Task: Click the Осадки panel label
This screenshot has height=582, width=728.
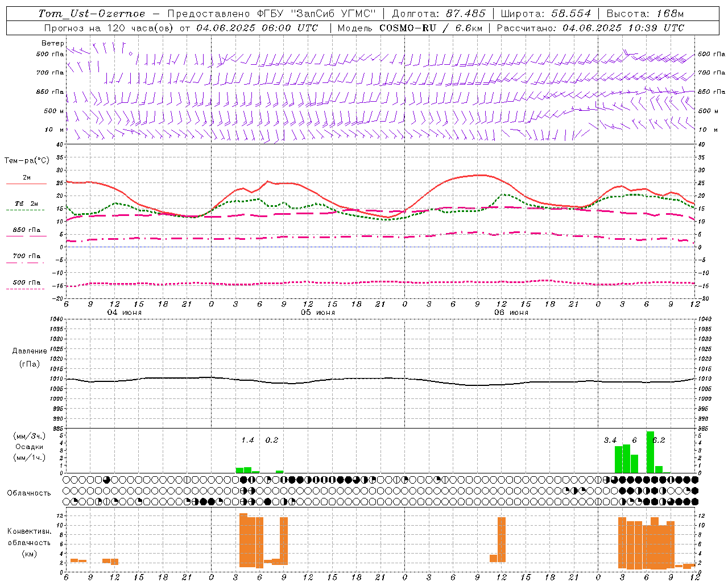Action: (x=29, y=447)
